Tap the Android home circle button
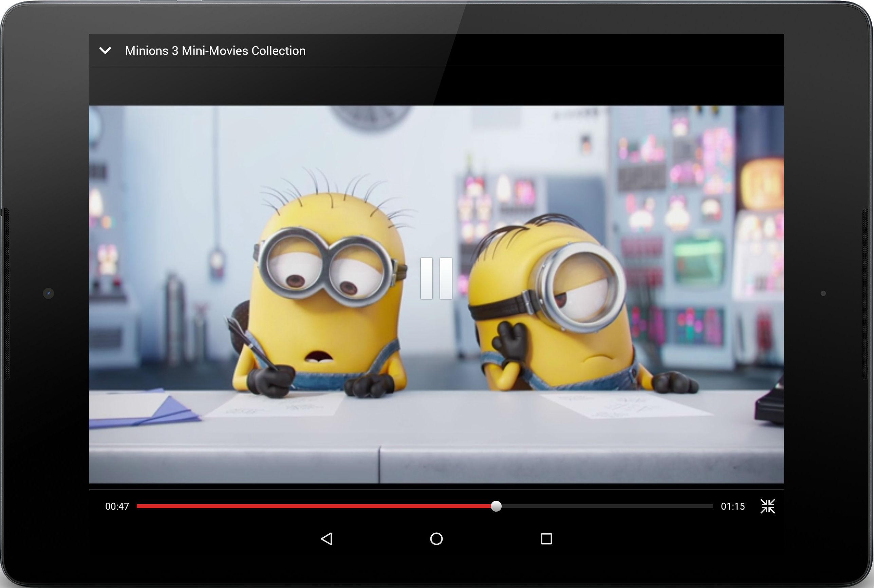 point(436,539)
